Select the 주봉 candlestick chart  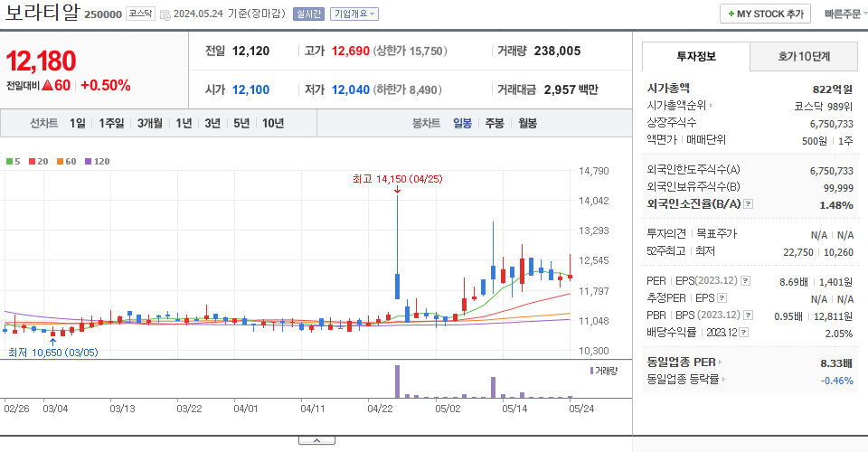click(495, 123)
